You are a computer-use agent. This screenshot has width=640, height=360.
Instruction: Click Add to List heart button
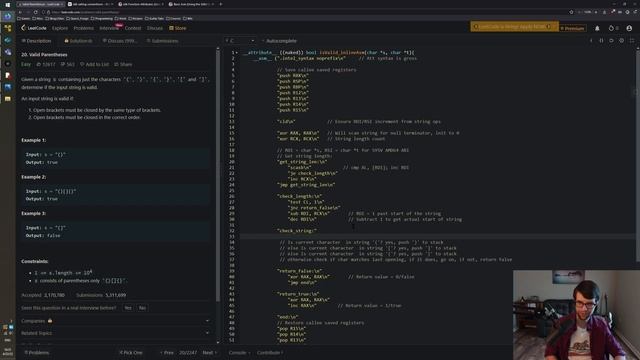point(94,64)
